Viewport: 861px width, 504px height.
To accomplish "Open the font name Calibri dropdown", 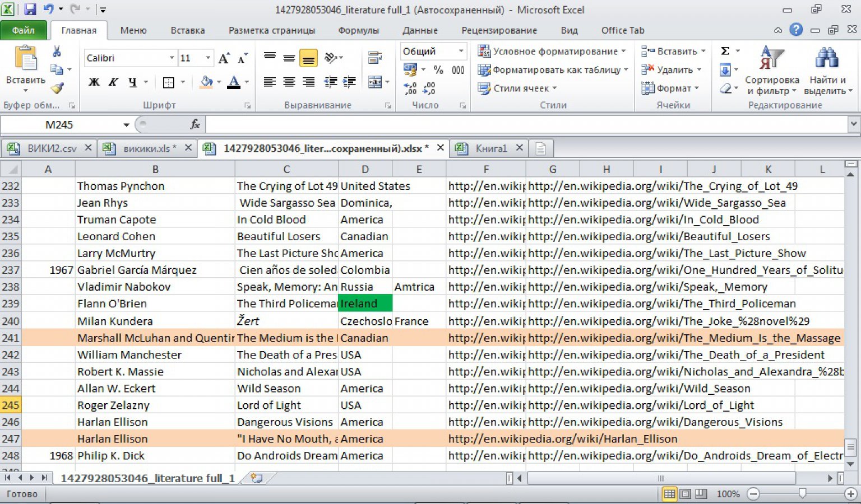I will (172, 58).
